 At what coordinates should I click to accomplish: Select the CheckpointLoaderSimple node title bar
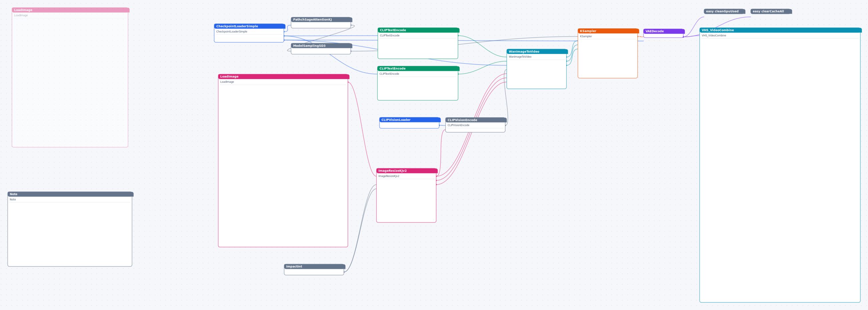[x=250, y=26]
